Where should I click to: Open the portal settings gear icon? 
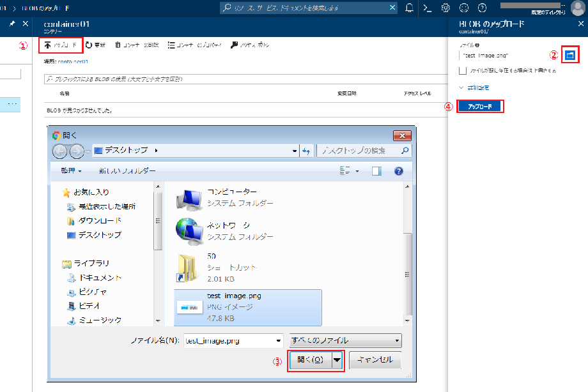[446, 8]
